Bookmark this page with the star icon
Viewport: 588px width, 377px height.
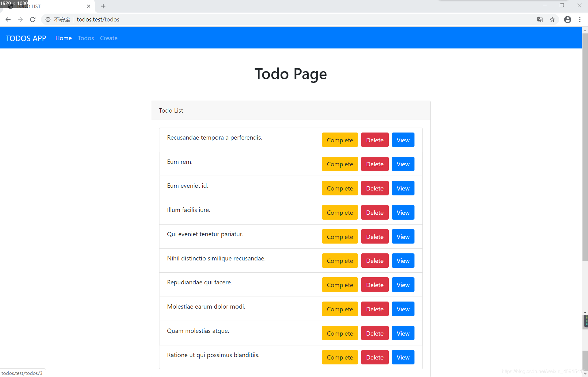(x=552, y=19)
